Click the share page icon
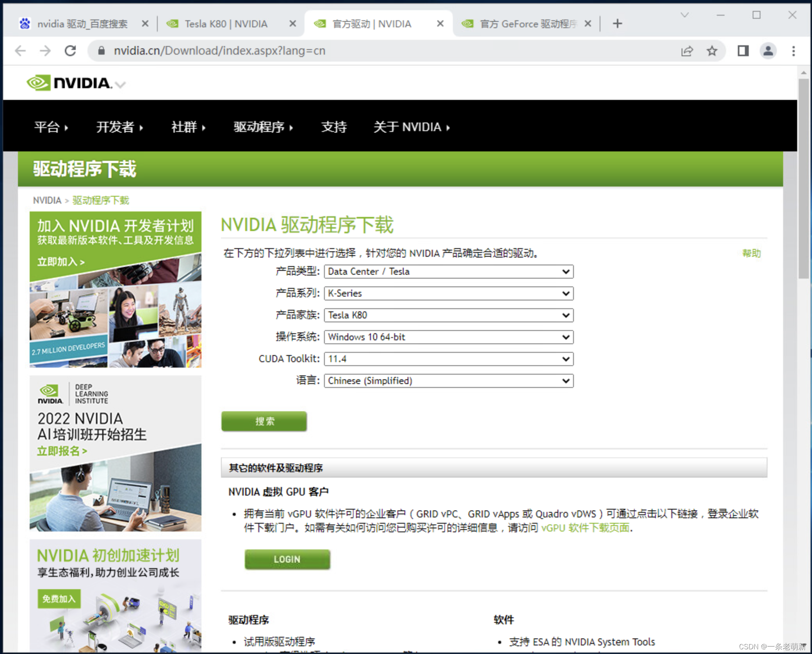The height and width of the screenshot is (654, 812). 687,51
